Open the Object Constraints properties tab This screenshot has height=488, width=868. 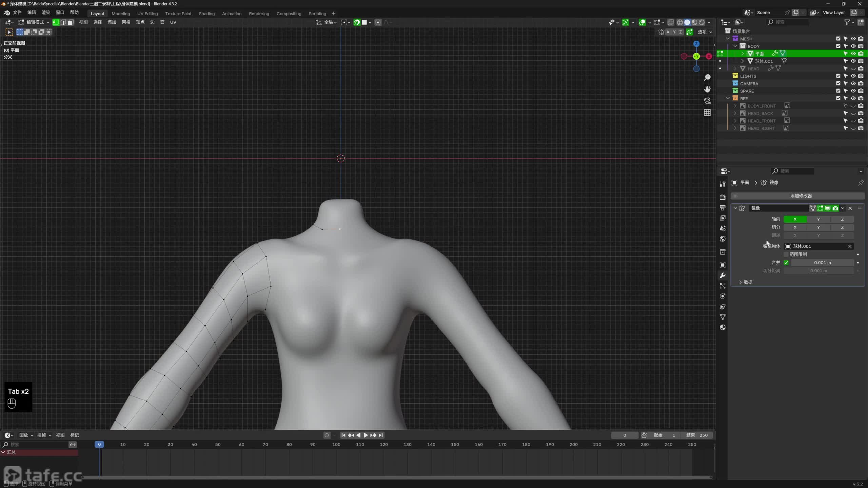click(723, 307)
